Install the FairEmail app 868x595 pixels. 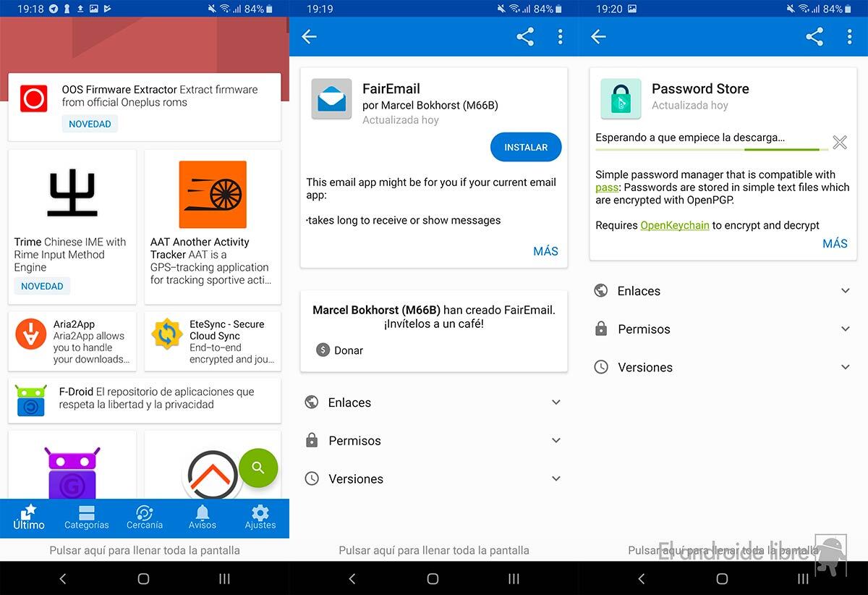[x=526, y=147]
